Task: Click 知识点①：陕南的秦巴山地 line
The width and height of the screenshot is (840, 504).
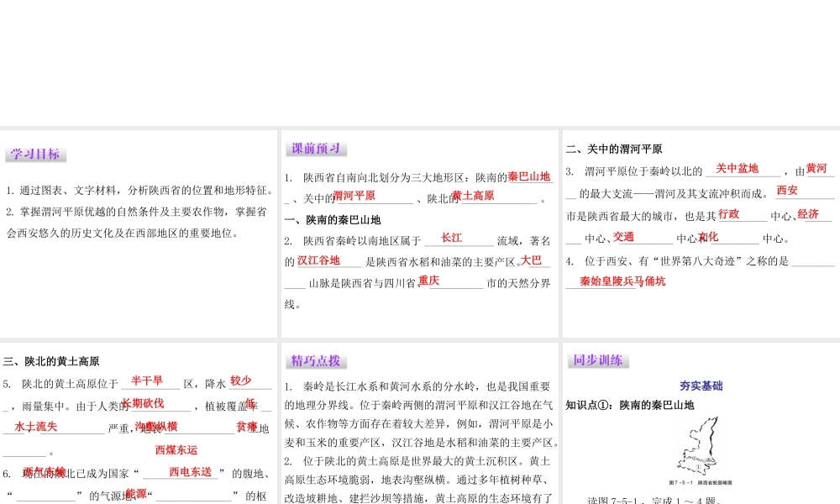Action: click(x=630, y=405)
